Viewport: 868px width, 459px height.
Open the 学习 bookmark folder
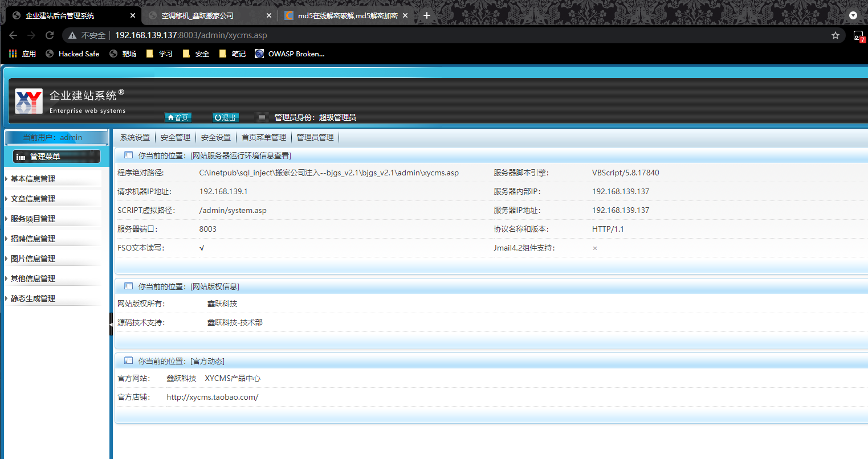click(160, 54)
